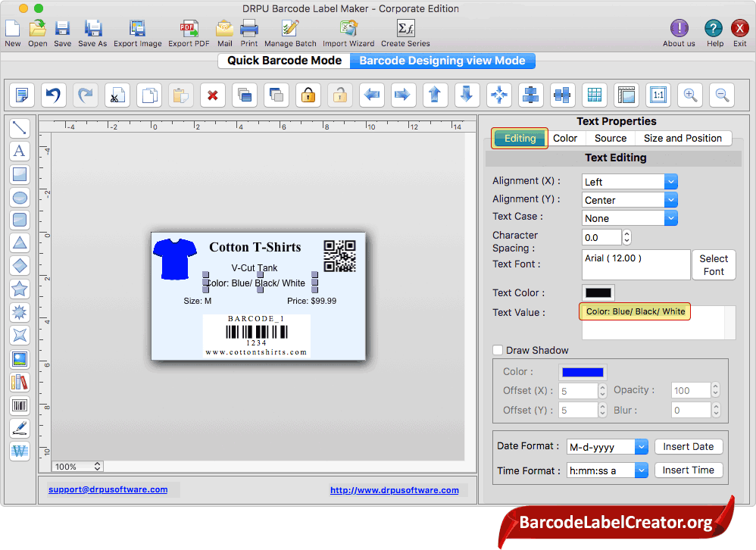Redo the last action

86,95
